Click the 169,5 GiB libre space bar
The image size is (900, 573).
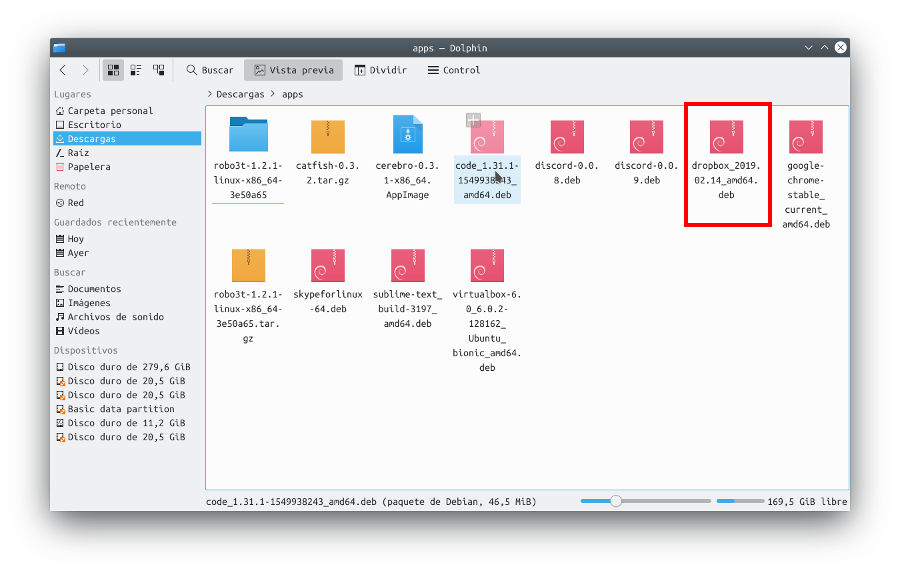(x=740, y=501)
